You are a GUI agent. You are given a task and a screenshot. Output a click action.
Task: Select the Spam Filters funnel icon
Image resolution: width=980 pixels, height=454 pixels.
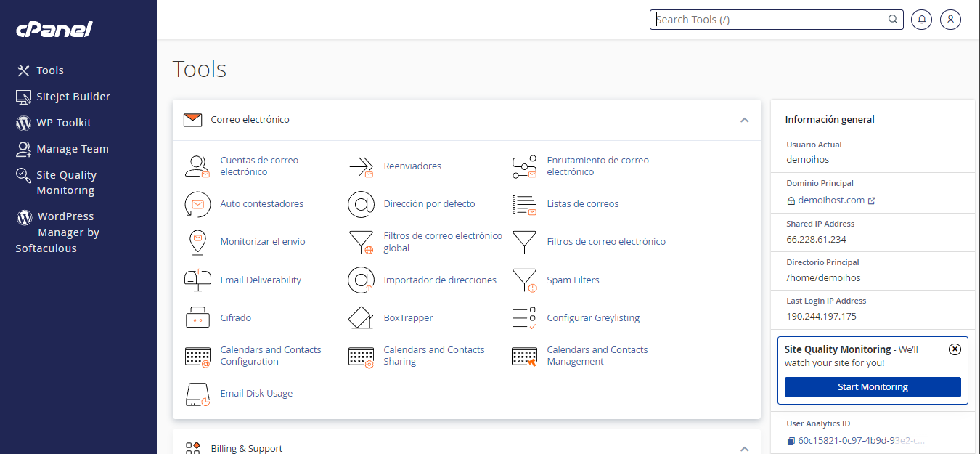coord(525,280)
